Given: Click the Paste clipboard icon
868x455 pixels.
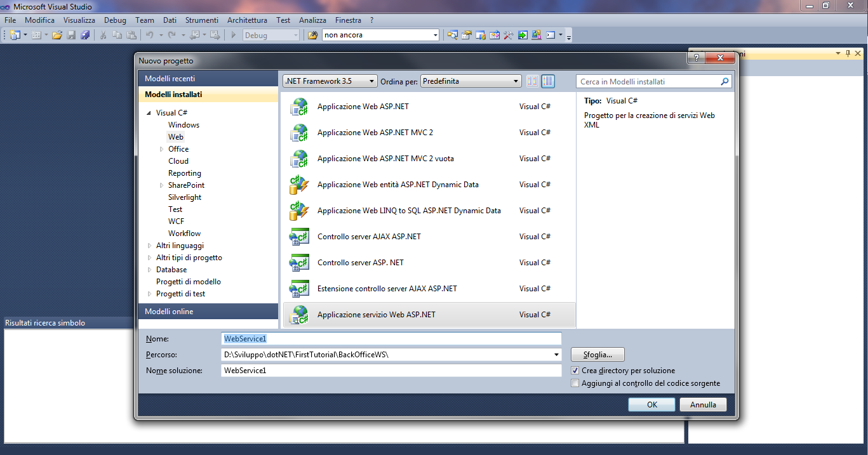Looking at the screenshot, I should pyautogui.click(x=131, y=35).
